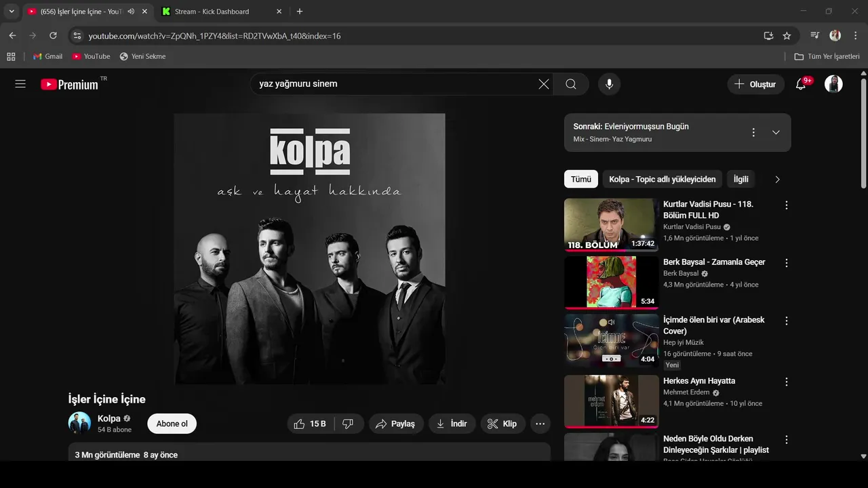Select the Tümü filter chip

point(581,179)
